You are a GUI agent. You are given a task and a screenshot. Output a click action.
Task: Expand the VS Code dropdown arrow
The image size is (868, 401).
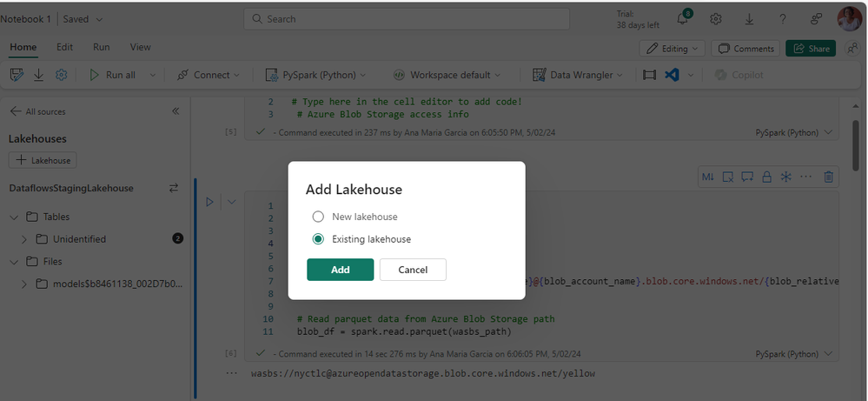690,75
